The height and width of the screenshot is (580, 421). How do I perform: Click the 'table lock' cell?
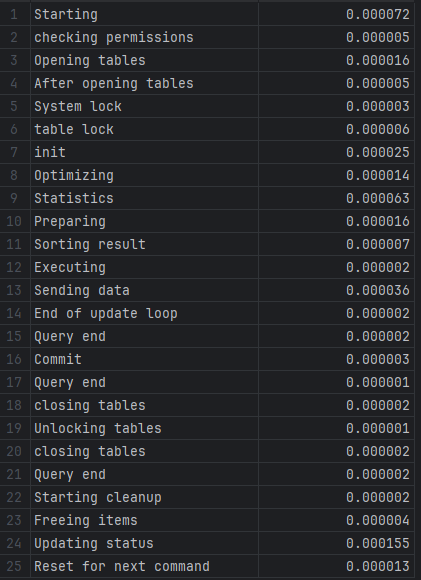tap(144, 129)
